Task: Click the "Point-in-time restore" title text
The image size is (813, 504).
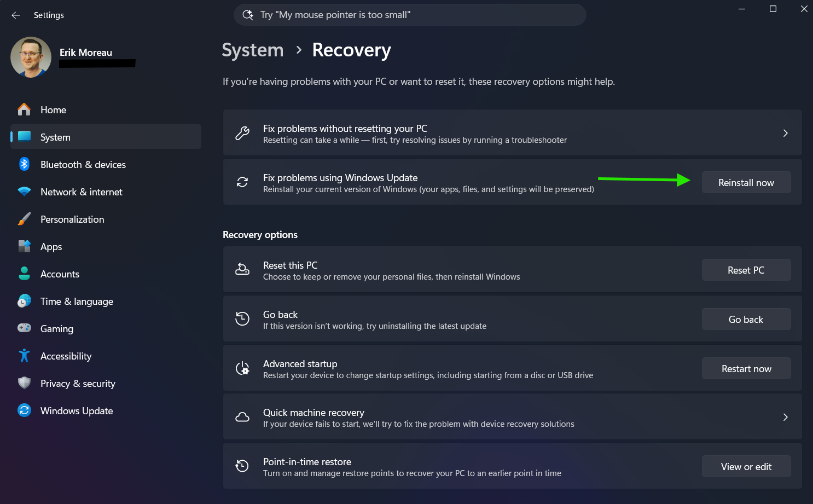Action: click(x=307, y=462)
